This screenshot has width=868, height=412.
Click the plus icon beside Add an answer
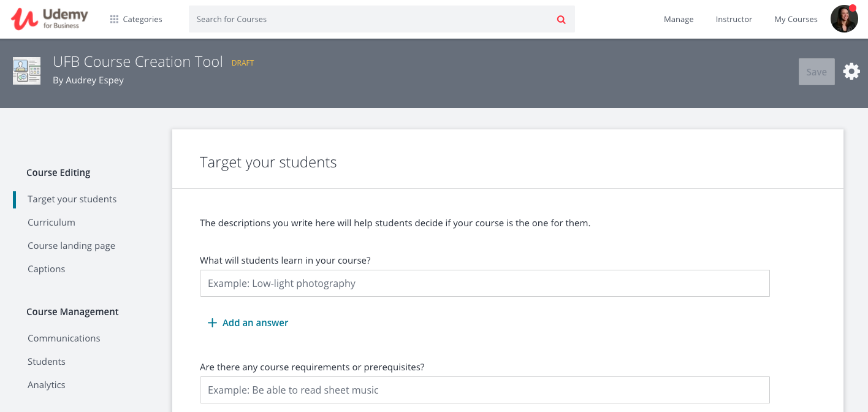212,322
